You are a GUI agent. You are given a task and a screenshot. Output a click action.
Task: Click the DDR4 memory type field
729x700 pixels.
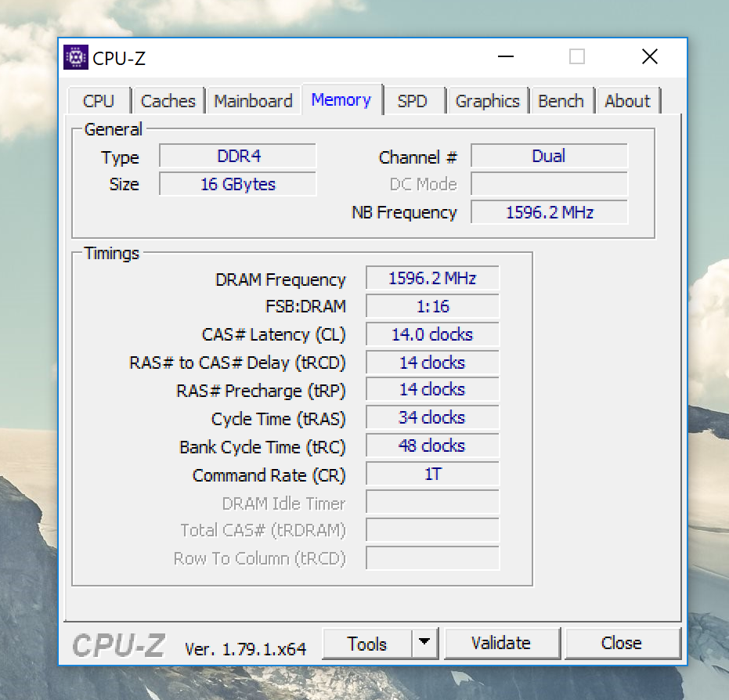(x=237, y=156)
